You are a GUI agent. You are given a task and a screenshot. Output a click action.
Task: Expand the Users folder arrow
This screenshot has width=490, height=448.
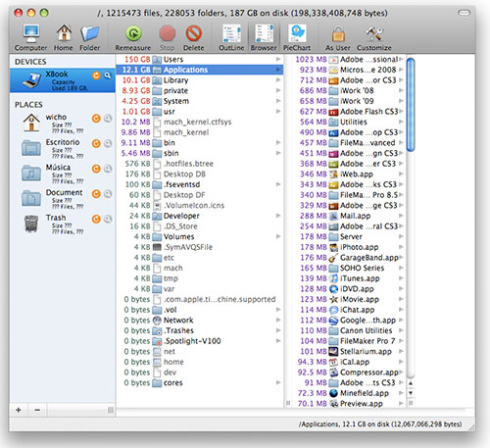(x=278, y=59)
